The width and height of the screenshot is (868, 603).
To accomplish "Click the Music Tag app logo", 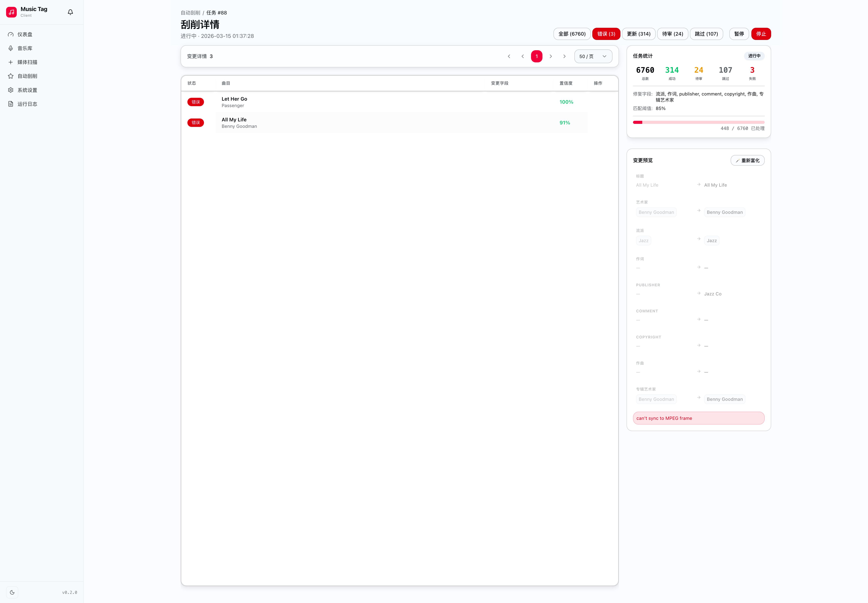I will pyautogui.click(x=11, y=12).
